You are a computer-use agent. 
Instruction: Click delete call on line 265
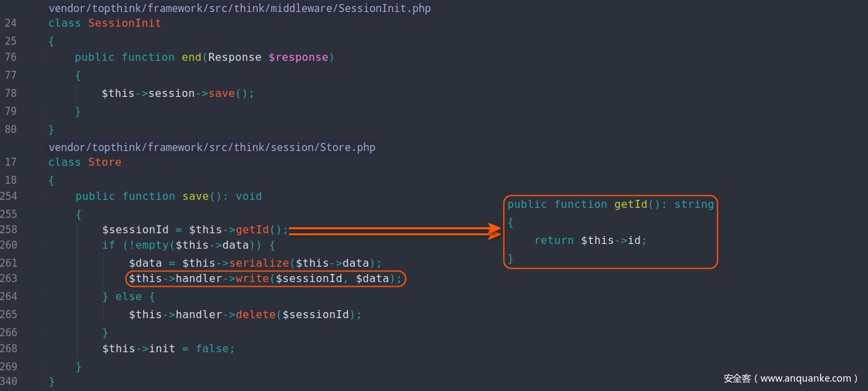(256, 314)
